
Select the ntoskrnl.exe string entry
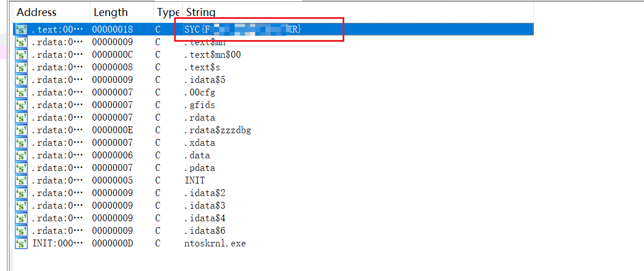[x=215, y=244]
